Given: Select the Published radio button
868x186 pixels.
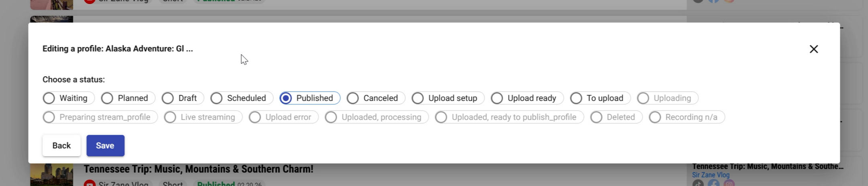Looking at the screenshot, I should [x=310, y=98].
